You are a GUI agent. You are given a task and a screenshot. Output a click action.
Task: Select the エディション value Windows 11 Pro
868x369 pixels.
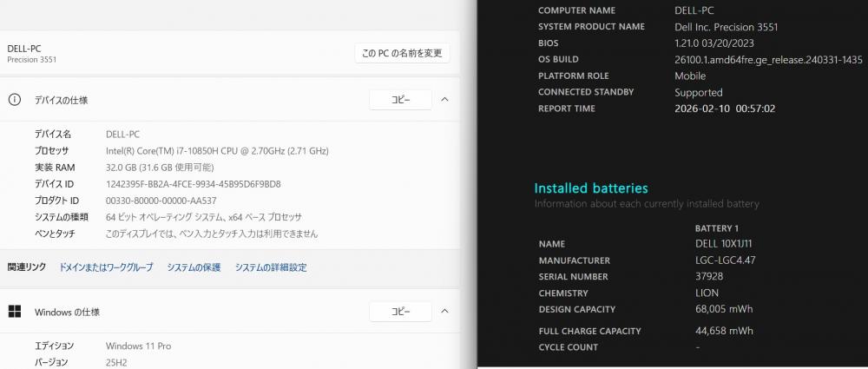[138, 346]
